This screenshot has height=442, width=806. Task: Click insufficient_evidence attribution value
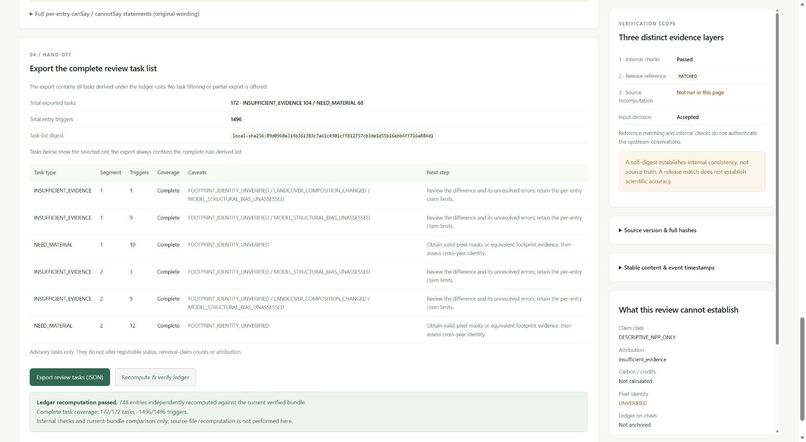pyautogui.click(x=642, y=360)
